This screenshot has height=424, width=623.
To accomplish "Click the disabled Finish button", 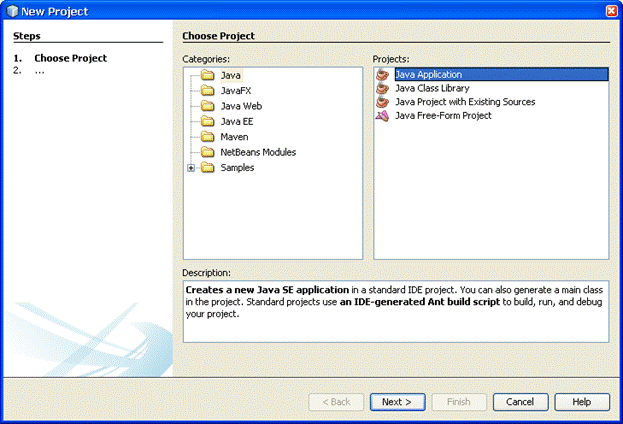I will click(x=459, y=402).
